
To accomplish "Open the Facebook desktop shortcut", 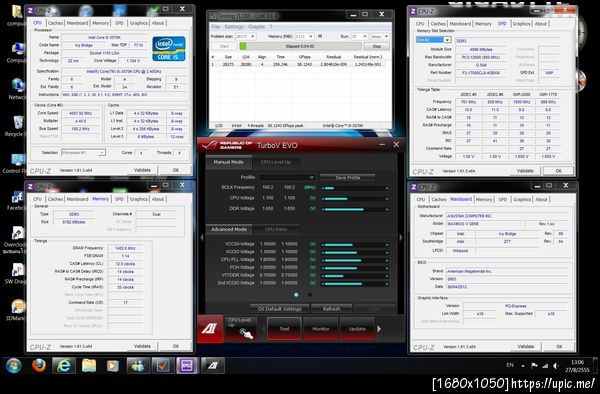I will point(17,200).
